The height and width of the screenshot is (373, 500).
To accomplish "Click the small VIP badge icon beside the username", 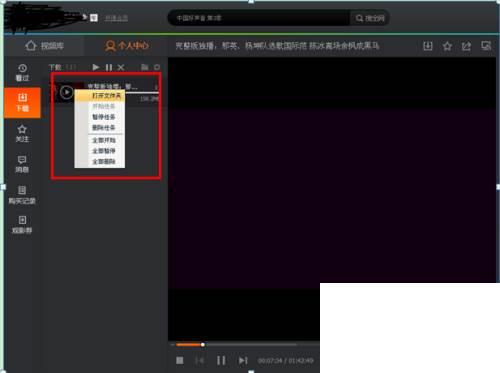I will [x=94, y=18].
